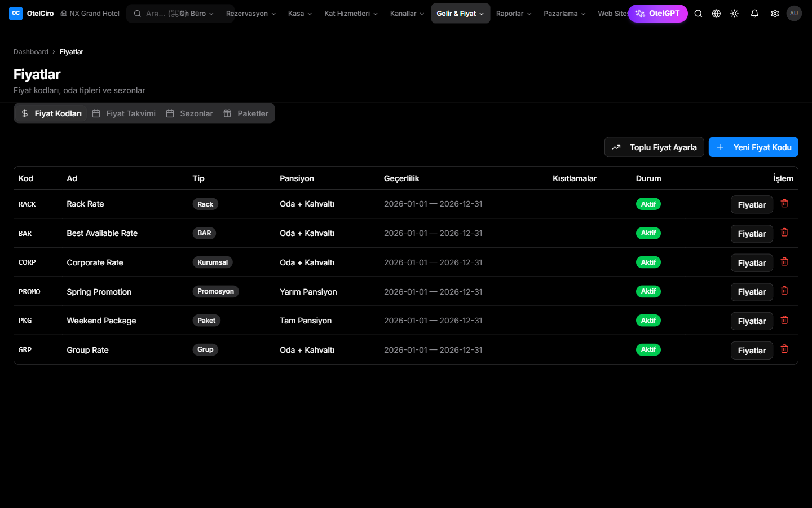Click the Grup type badge

click(x=205, y=349)
